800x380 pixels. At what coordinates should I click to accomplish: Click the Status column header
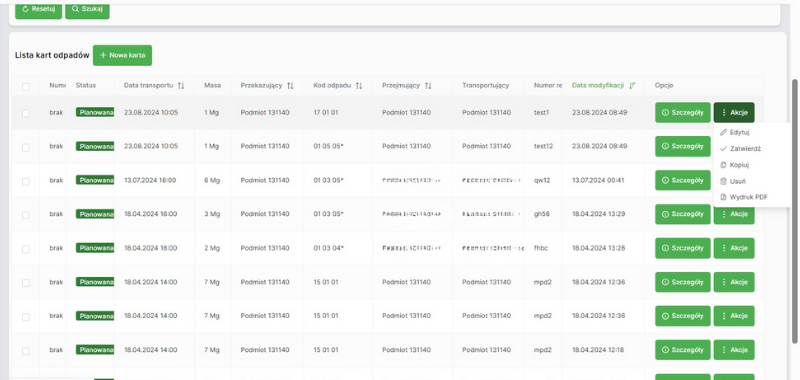coord(86,86)
